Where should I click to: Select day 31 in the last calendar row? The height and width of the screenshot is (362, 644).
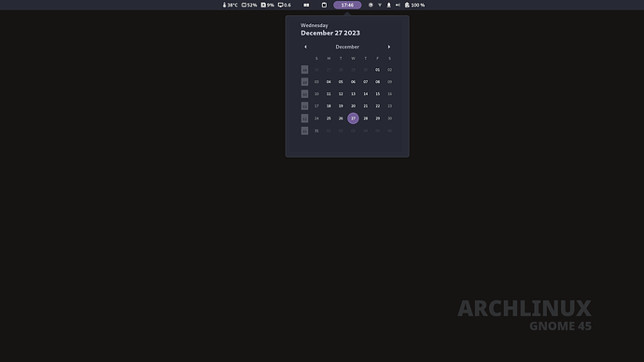316,131
